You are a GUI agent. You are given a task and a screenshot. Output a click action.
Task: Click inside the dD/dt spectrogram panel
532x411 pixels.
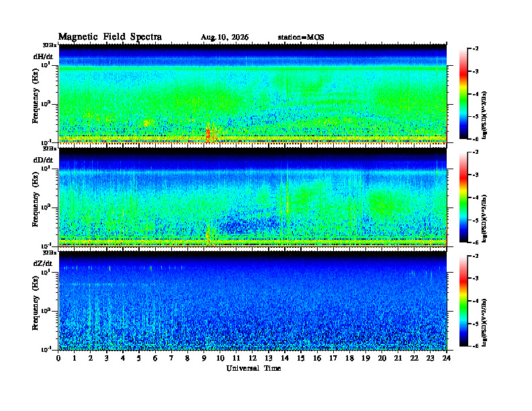pyautogui.click(x=253, y=197)
